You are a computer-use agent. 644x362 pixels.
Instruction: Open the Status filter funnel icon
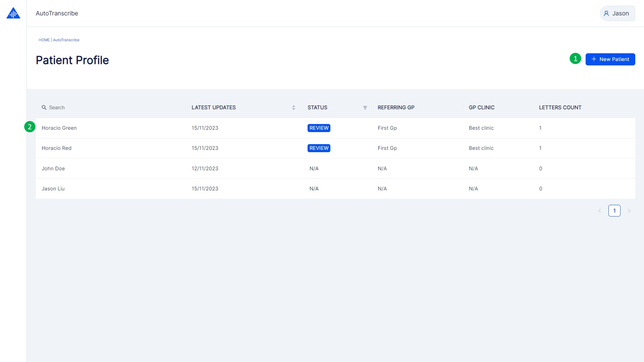(365, 108)
